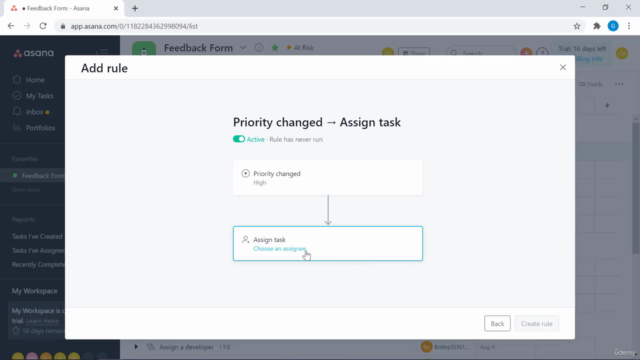Click the address bar URL
The height and width of the screenshot is (360, 640).
[134, 26]
